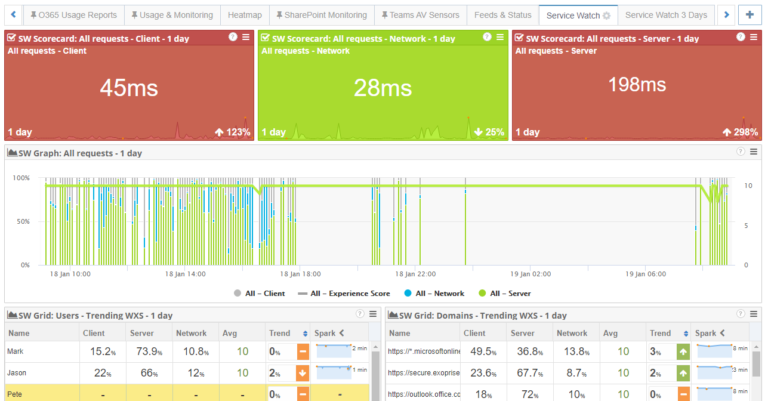Sort Domains grid by Trend arrows
The width and height of the screenshot is (768, 401).
[686, 333]
